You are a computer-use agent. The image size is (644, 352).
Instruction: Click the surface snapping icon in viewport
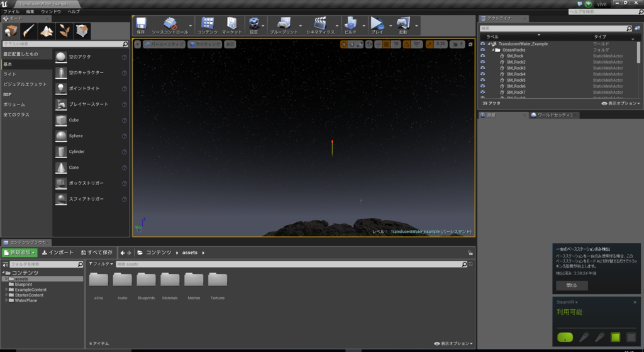click(378, 44)
